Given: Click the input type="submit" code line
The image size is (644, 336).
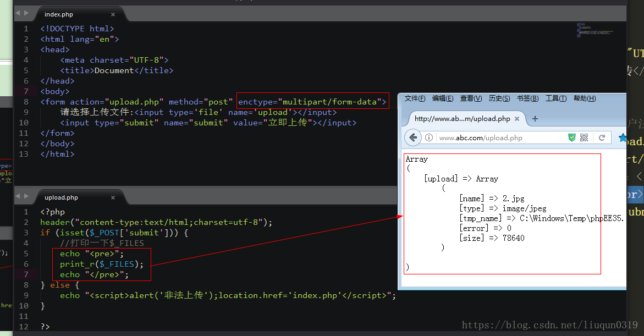Looking at the screenshot, I should click(208, 123).
